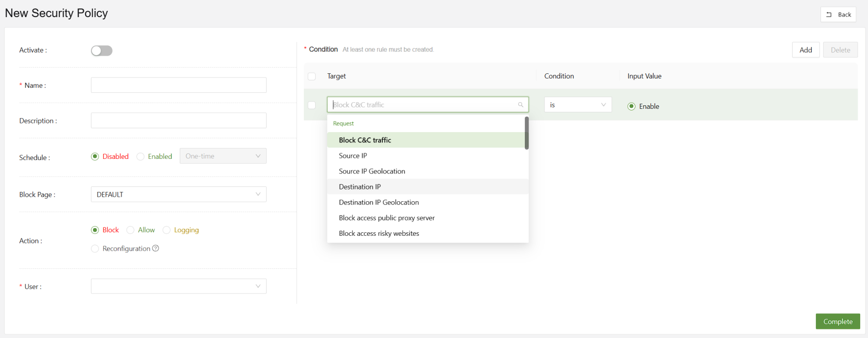The width and height of the screenshot is (868, 338).
Task: Select Source IP Geolocation from list
Action: point(372,171)
